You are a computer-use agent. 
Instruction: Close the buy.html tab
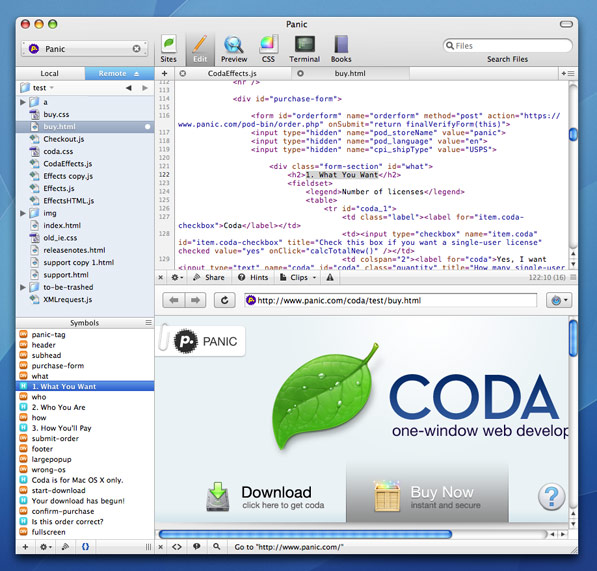pyautogui.click(x=300, y=73)
